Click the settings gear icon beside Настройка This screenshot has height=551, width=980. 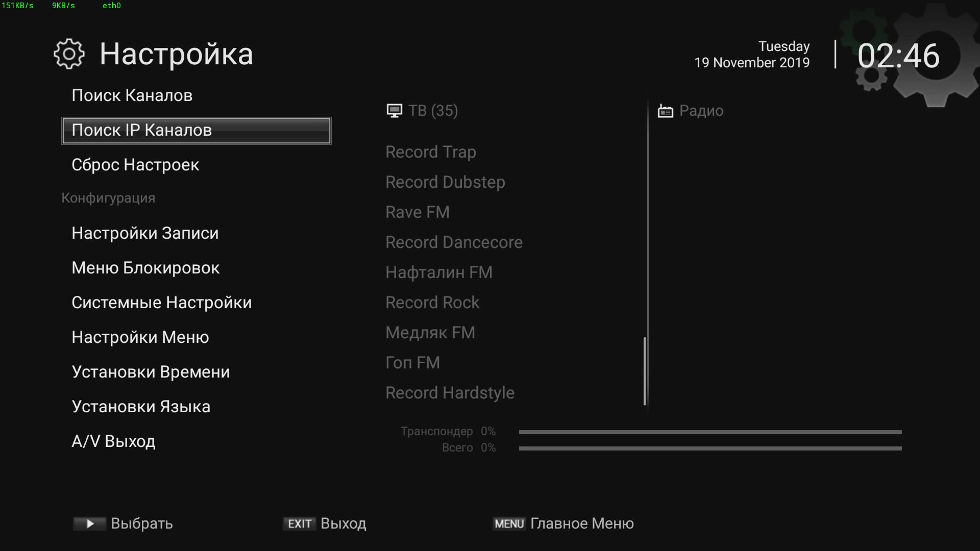point(69,54)
